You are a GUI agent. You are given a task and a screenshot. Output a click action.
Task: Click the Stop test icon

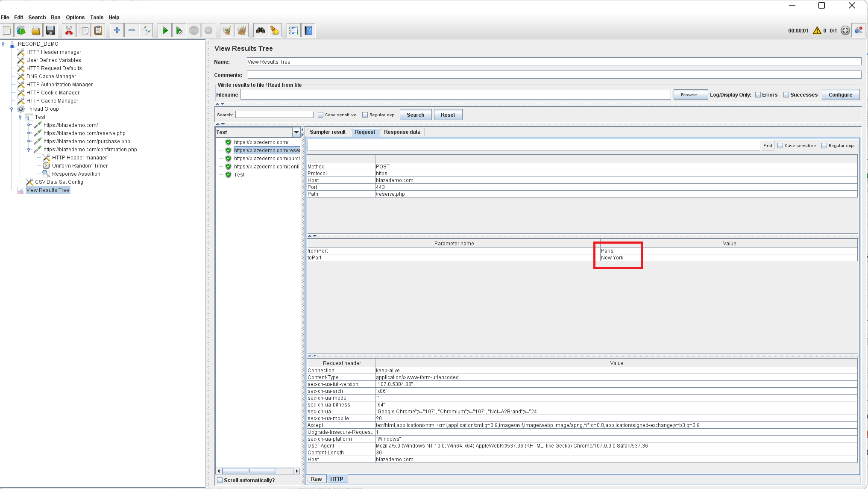(194, 30)
